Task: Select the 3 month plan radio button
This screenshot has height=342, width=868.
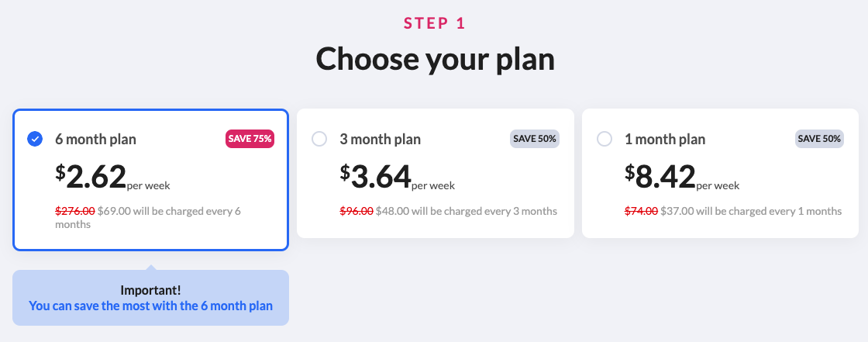Action: pyautogui.click(x=319, y=139)
